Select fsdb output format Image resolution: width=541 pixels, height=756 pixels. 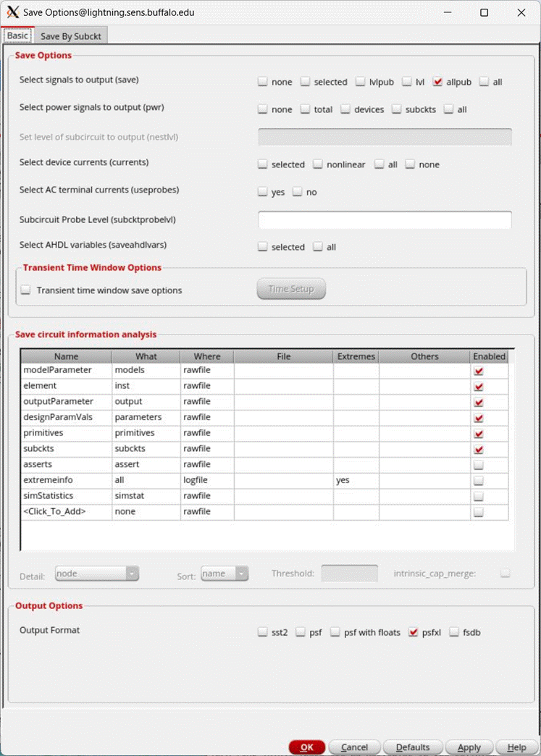coord(454,632)
